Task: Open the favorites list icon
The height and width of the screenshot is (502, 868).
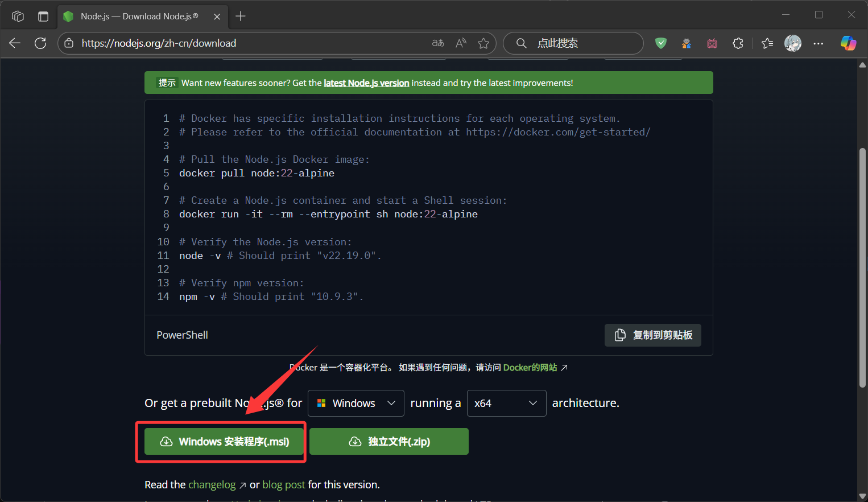Action: 767,43
